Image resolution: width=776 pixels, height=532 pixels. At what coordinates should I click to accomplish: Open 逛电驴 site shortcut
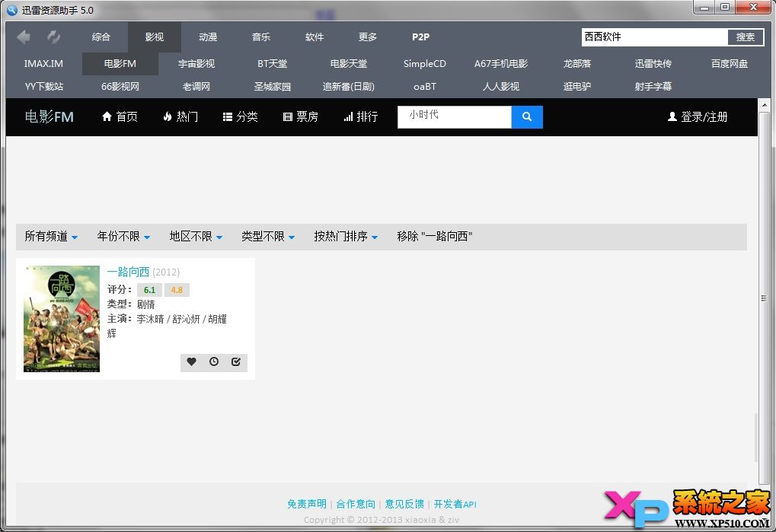click(x=577, y=87)
